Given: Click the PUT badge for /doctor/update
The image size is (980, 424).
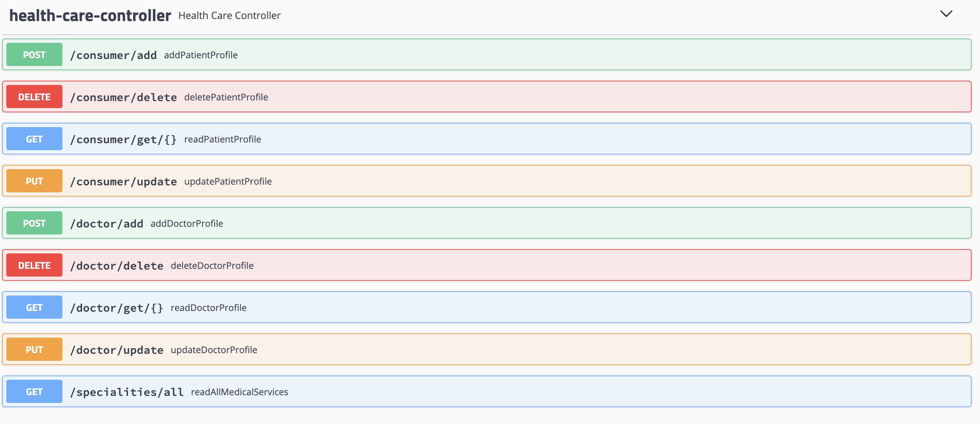Looking at the screenshot, I should pyautogui.click(x=34, y=349).
